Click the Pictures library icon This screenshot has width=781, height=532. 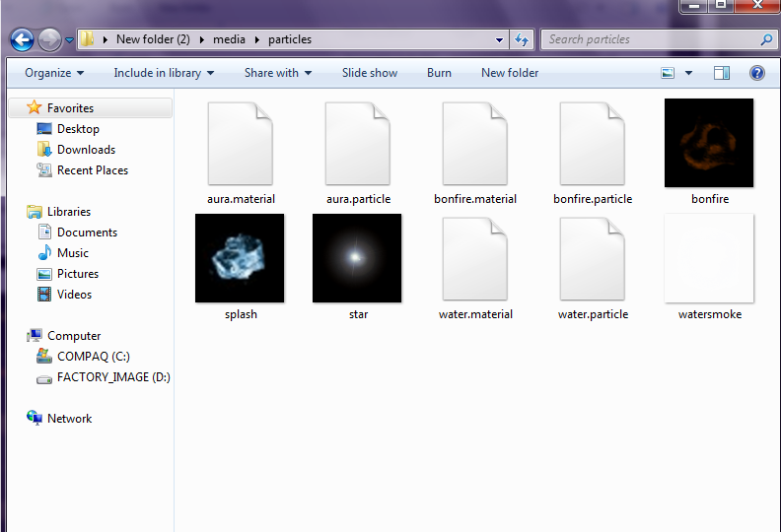[x=44, y=274]
